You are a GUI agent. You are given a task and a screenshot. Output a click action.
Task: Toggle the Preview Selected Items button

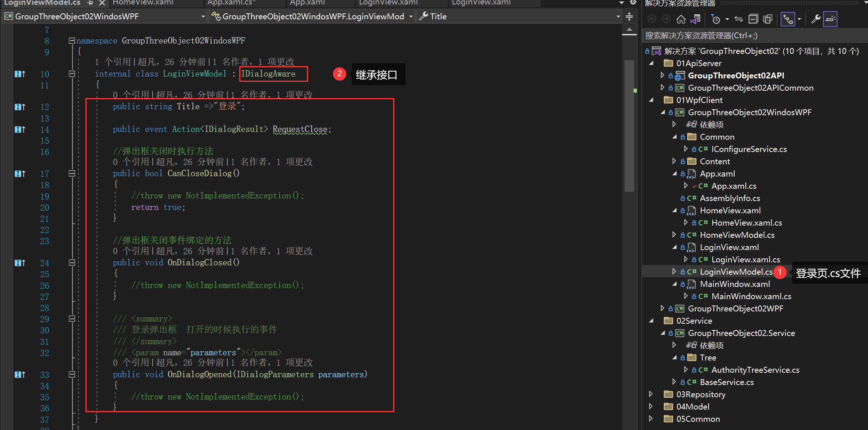tap(830, 19)
